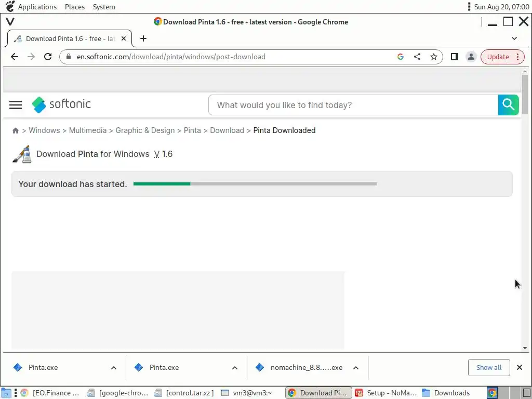The image size is (532, 399).
Task: Select the Download Pinta 1.6 tab
Action: pos(70,38)
